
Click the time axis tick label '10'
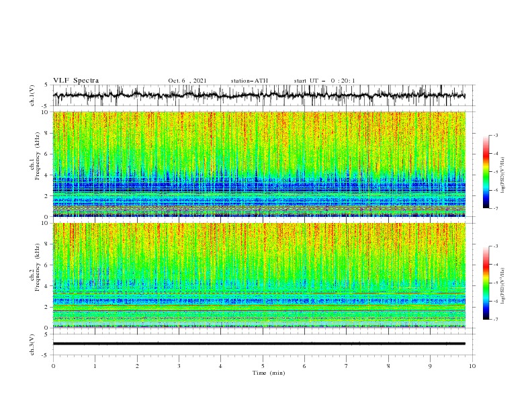472,366
